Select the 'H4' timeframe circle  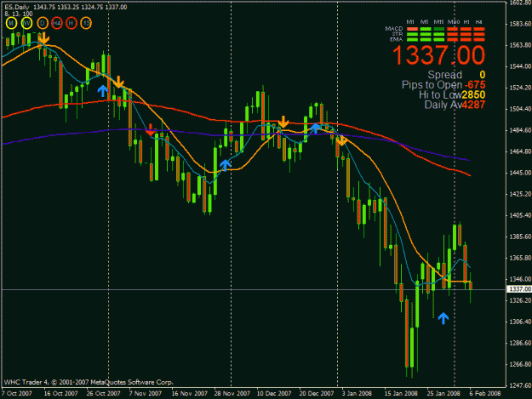tap(57, 23)
